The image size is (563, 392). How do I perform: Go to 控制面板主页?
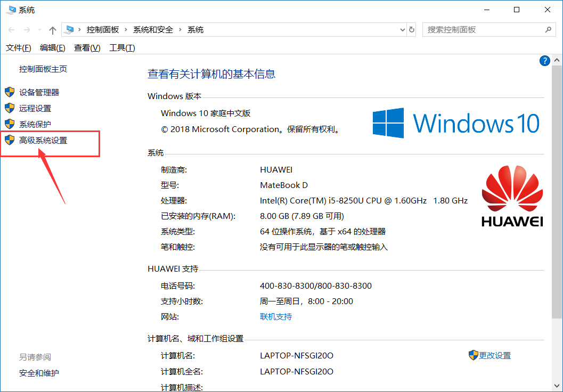coord(43,69)
